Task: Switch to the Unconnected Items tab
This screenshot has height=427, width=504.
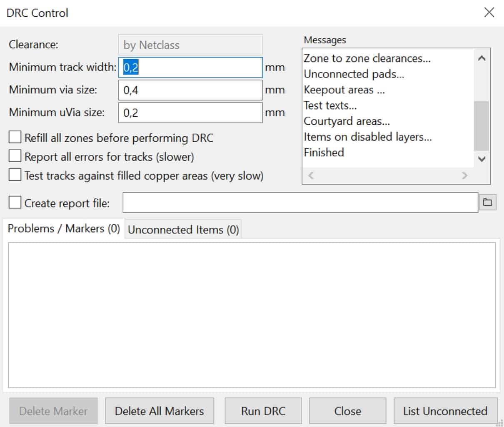Action: 183,229
